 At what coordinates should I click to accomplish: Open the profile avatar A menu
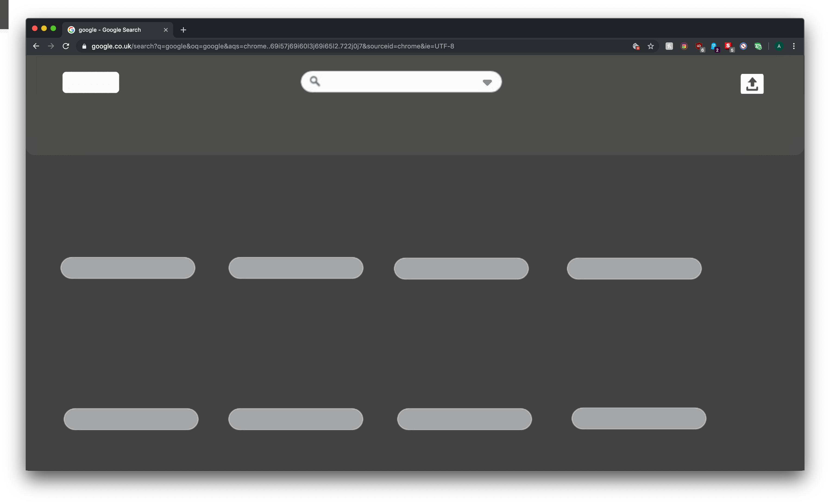[779, 46]
